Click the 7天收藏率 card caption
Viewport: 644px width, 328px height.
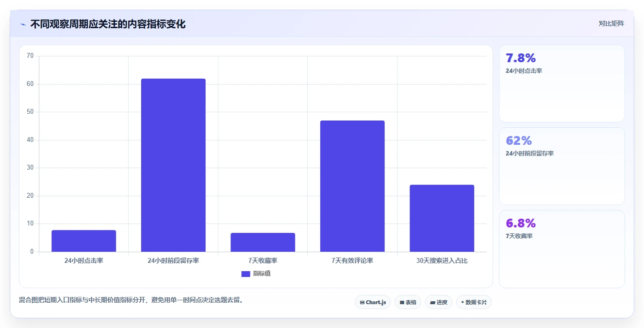[x=519, y=236]
